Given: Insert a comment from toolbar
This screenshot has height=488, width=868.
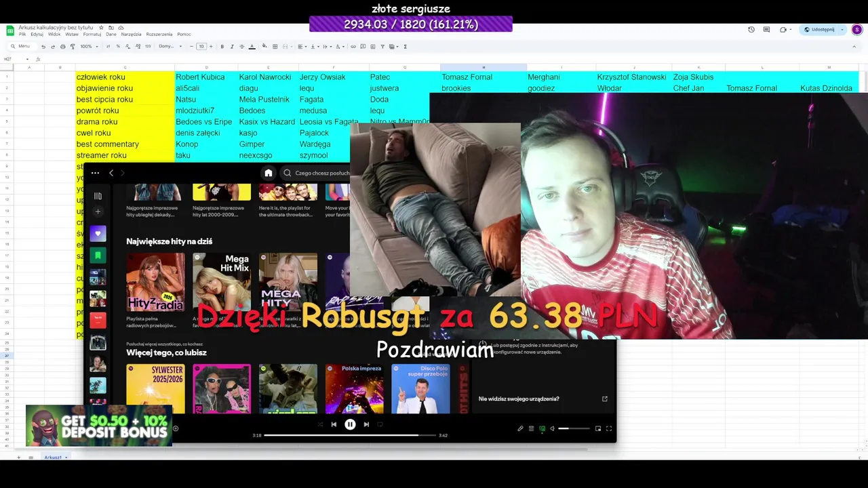Looking at the screenshot, I should coord(363,47).
